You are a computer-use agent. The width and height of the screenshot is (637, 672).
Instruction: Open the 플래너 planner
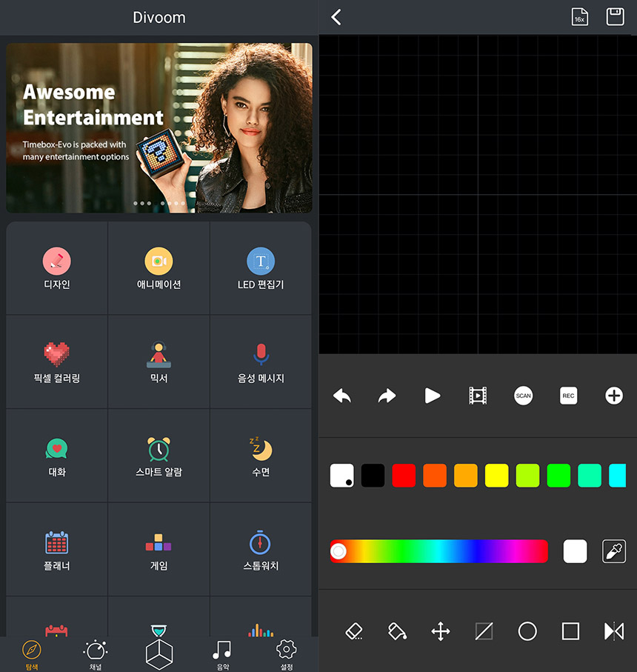(56, 550)
